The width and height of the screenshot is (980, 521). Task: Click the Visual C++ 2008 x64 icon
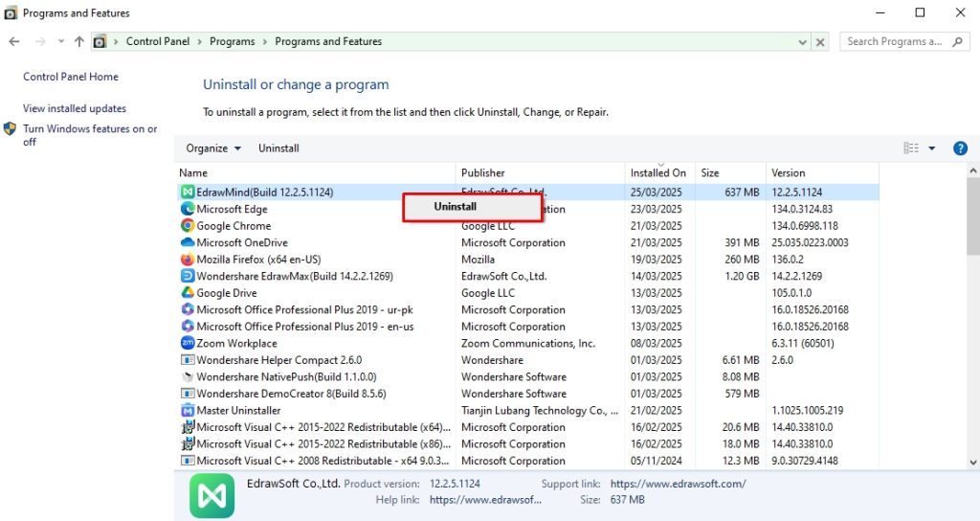click(x=187, y=461)
